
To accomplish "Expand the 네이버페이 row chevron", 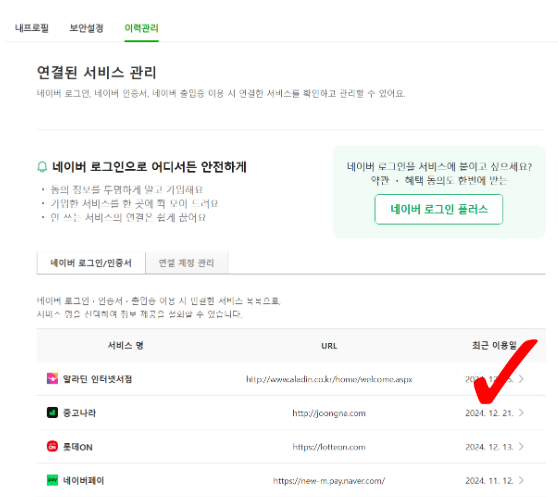I will (x=521, y=480).
